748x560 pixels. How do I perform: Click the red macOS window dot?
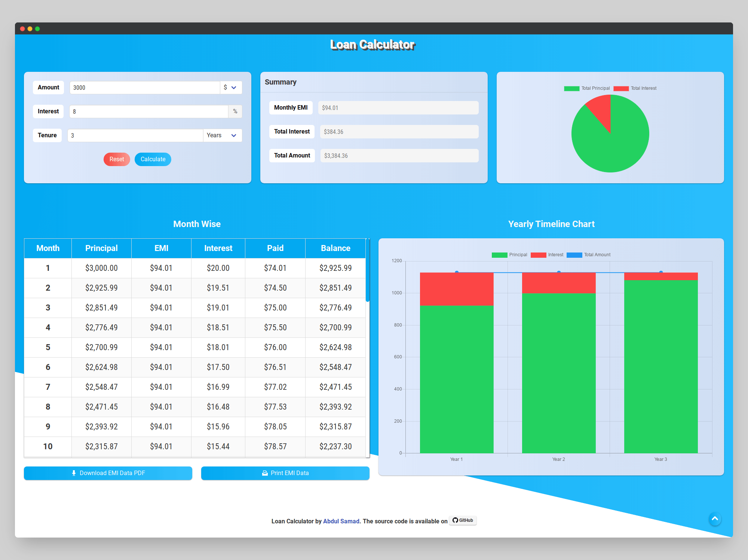click(22, 29)
